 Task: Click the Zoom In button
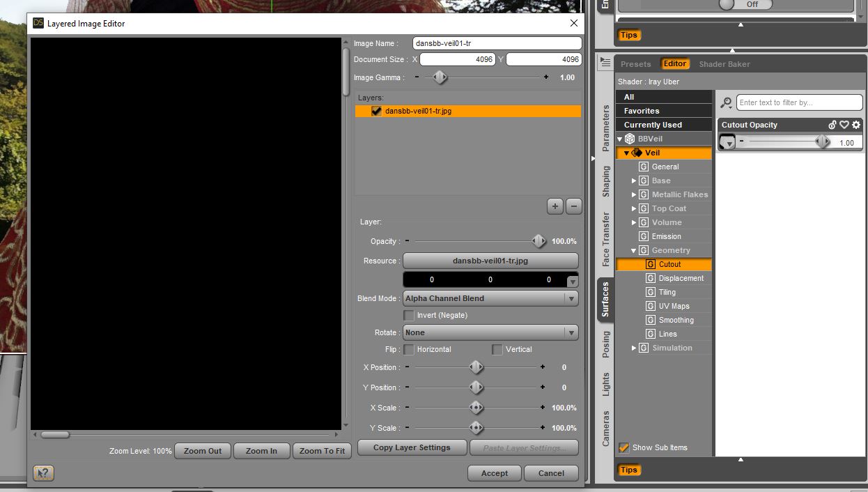click(x=261, y=451)
